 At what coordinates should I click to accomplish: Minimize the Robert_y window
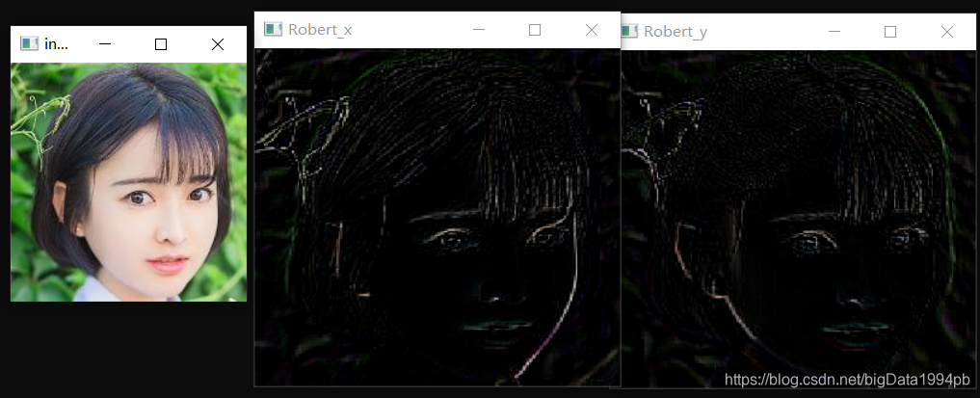click(834, 31)
